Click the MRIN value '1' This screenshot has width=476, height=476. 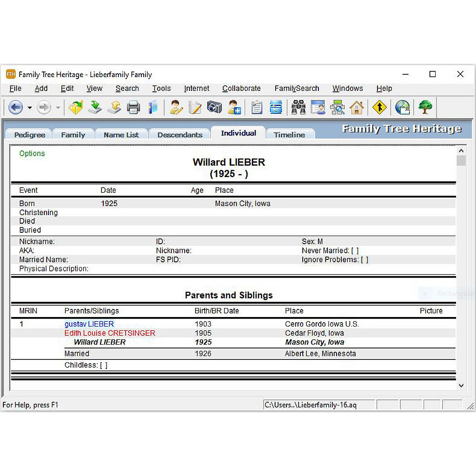[x=21, y=324]
